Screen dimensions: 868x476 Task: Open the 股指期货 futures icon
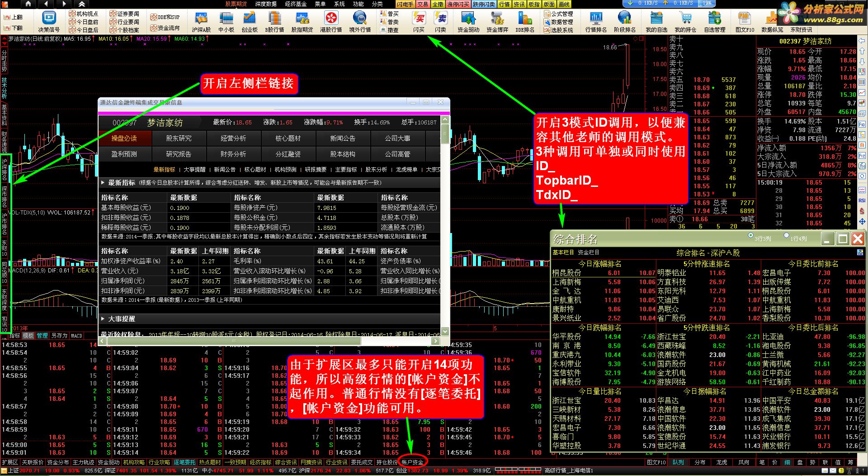302,21
